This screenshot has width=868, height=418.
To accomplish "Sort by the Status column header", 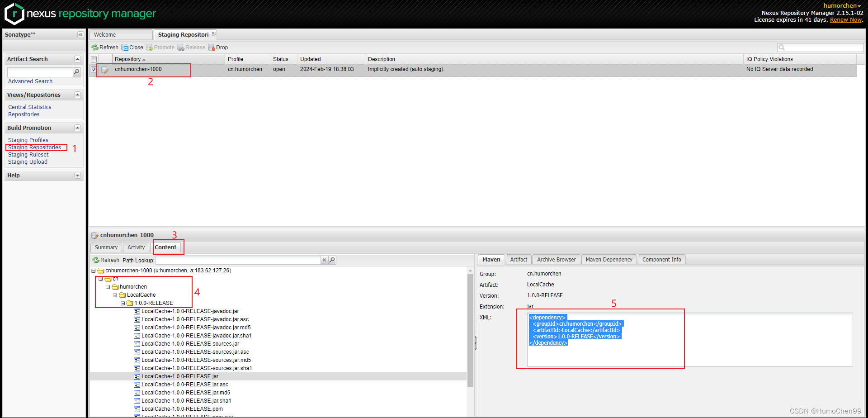I will [283, 59].
